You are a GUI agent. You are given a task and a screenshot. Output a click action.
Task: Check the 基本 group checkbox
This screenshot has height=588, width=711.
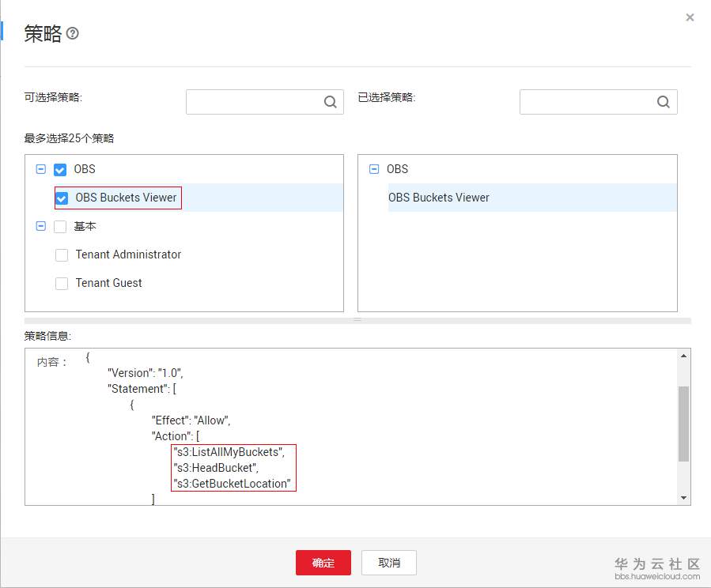pyautogui.click(x=60, y=227)
